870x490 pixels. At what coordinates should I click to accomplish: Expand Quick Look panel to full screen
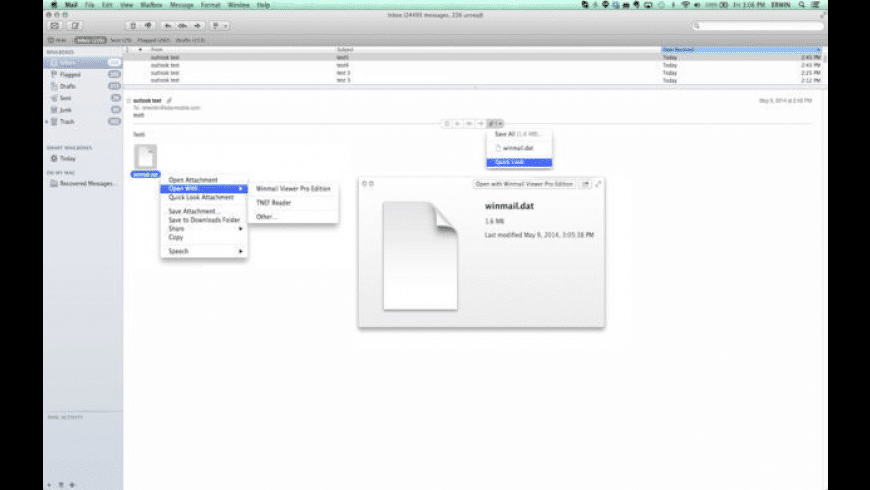(598, 184)
